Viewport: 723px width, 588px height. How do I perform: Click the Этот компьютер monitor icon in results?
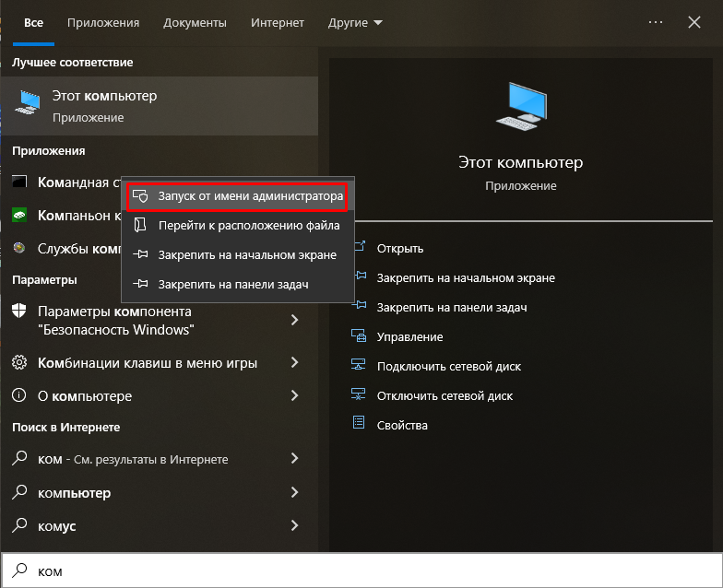point(28,102)
